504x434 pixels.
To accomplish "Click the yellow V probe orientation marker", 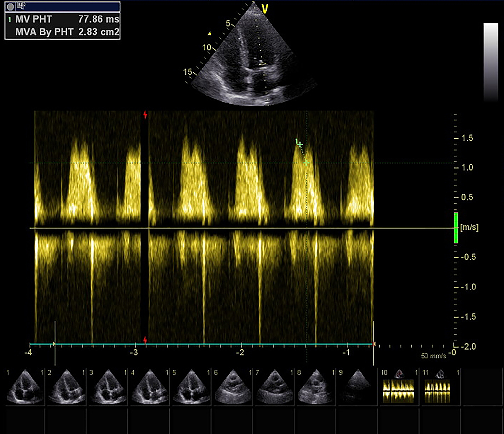I will (x=265, y=9).
